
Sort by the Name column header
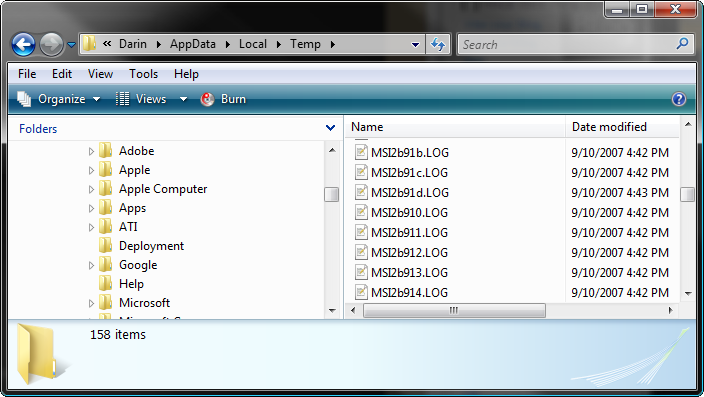455,127
